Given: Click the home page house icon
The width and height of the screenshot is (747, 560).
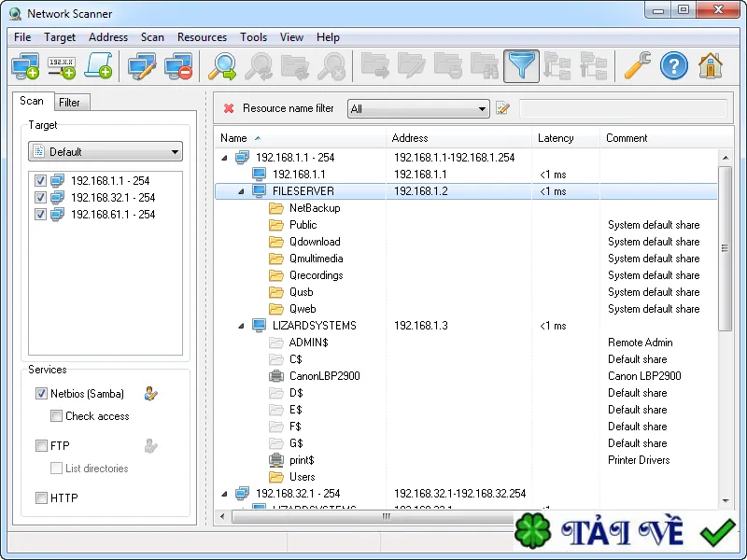Looking at the screenshot, I should point(711,65).
